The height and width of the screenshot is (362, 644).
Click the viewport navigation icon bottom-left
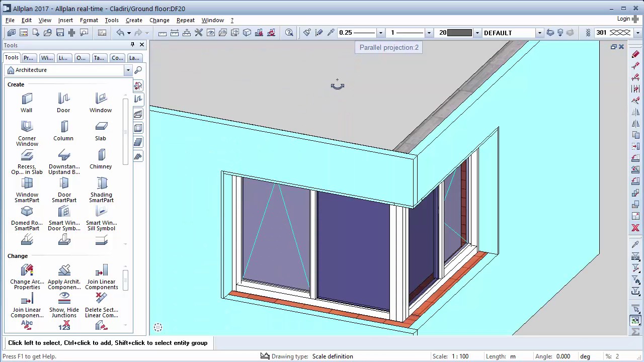click(x=158, y=328)
